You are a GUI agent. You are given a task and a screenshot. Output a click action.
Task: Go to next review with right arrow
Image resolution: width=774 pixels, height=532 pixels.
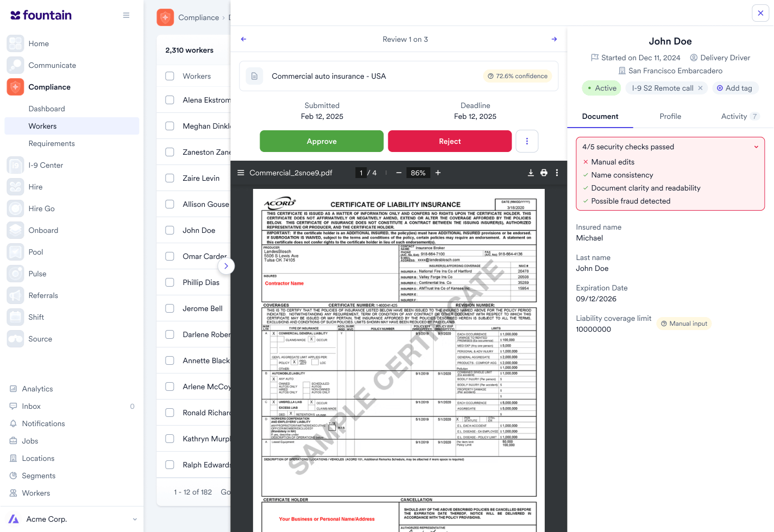[554, 39]
